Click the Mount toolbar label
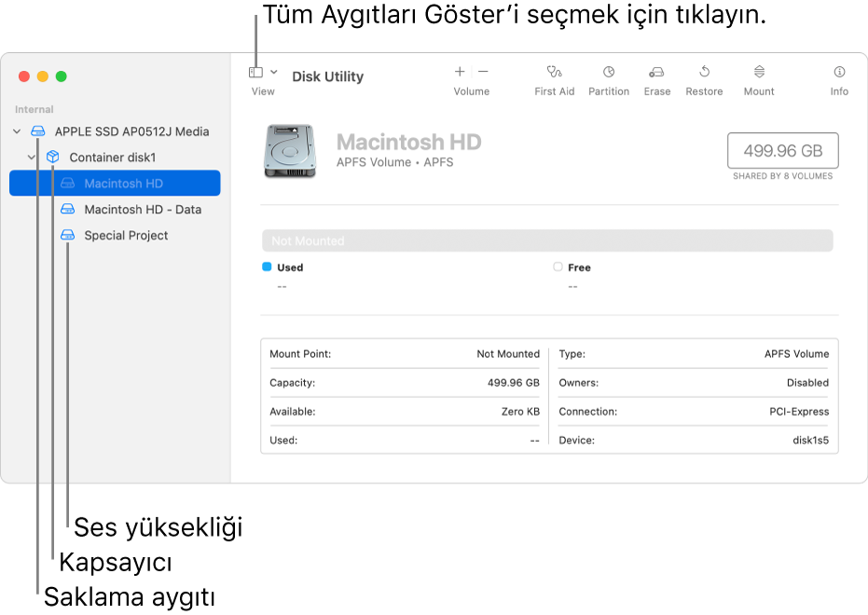 point(759,91)
